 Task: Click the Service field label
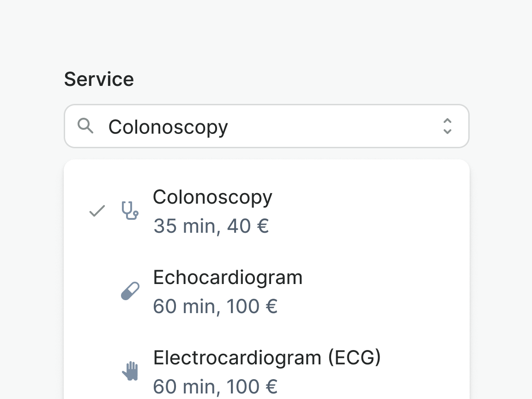click(99, 79)
